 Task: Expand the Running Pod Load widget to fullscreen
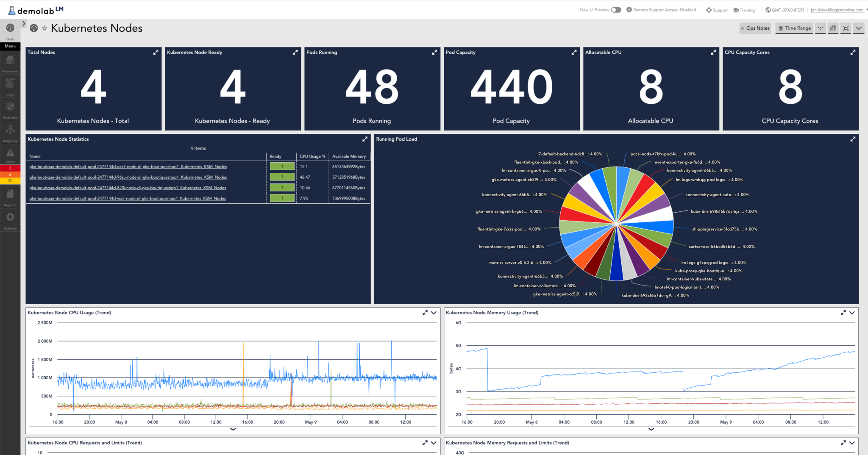point(854,139)
